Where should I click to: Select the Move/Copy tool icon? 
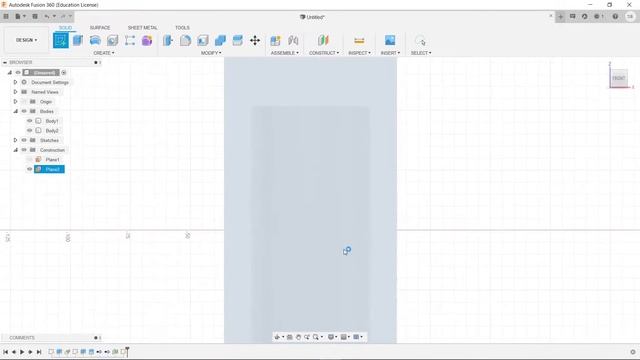(255, 40)
